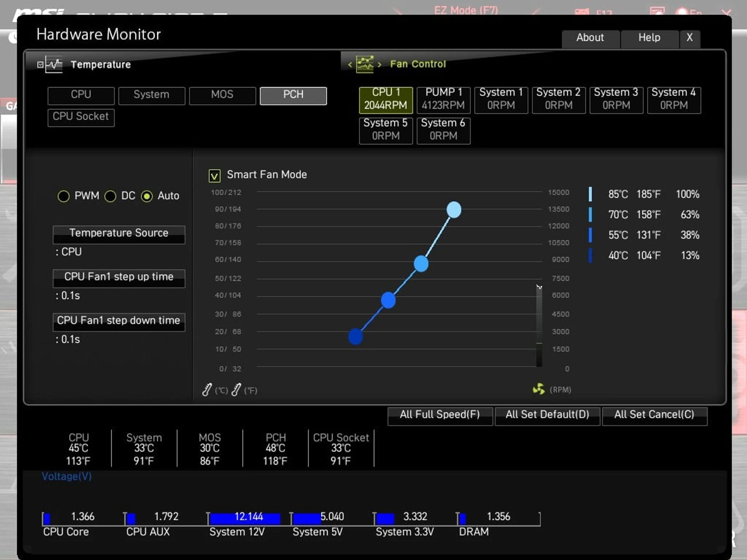Click the CPU Socket 33°C reading

pos(341,449)
